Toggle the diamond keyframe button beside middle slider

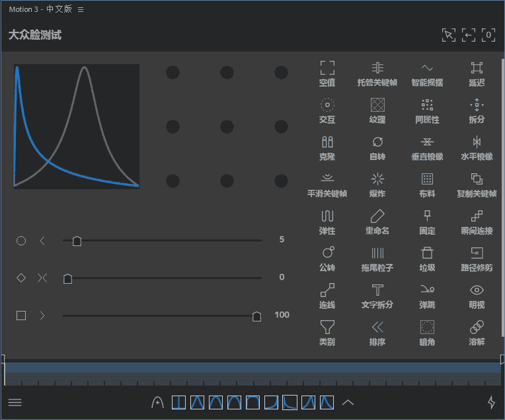(x=21, y=278)
